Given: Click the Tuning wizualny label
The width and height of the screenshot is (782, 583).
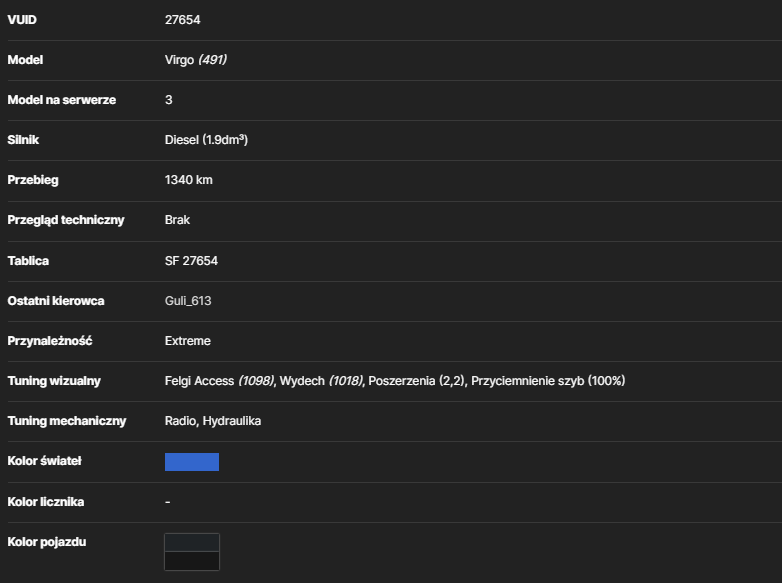Looking at the screenshot, I should (54, 381).
